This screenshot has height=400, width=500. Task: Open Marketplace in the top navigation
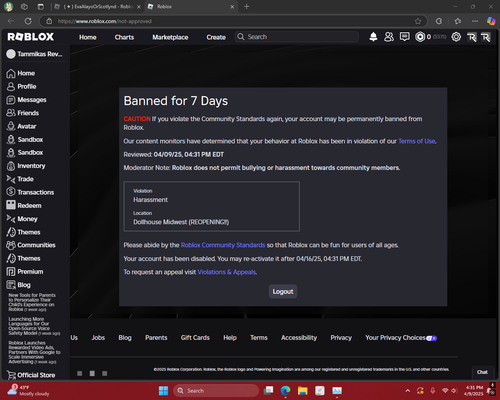click(170, 37)
